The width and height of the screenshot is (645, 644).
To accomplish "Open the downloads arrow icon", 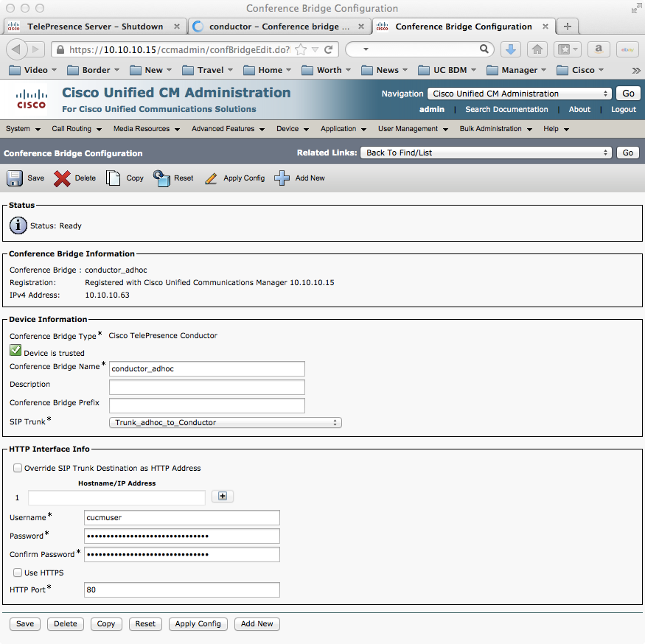I will pos(511,50).
